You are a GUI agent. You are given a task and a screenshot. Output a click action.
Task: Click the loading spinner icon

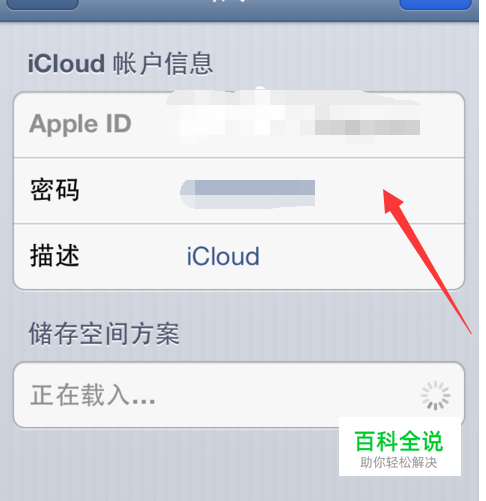coord(435,396)
